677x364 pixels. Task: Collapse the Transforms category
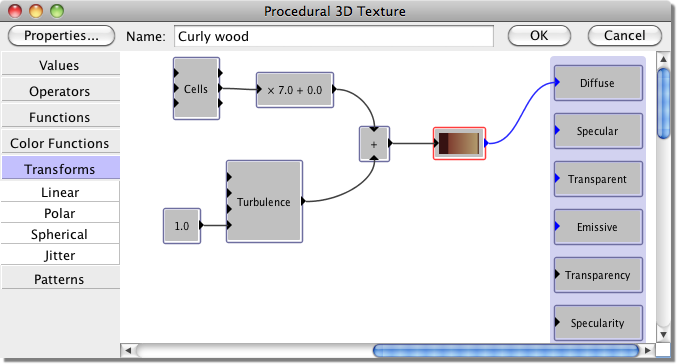(x=60, y=169)
